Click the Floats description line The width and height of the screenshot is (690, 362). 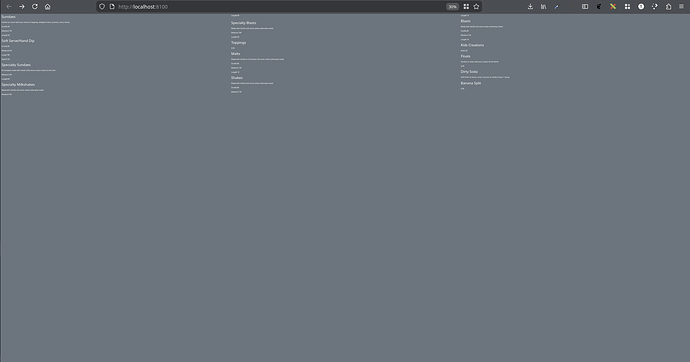pyautogui.click(x=480, y=62)
